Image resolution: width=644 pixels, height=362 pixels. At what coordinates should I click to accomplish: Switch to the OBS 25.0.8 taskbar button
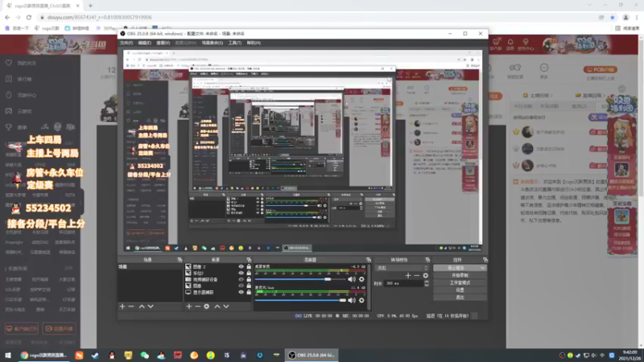click(x=312, y=355)
